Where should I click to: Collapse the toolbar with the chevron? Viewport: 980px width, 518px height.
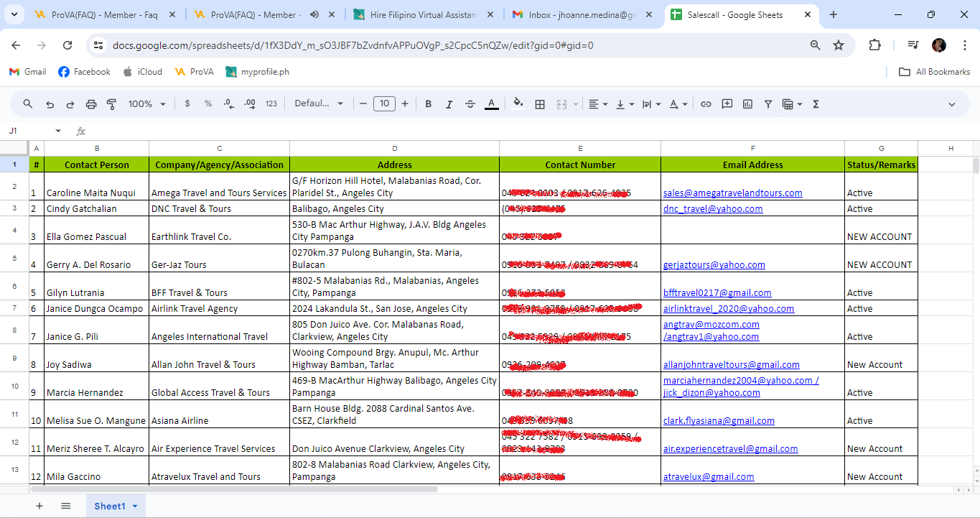click(x=952, y=104)
